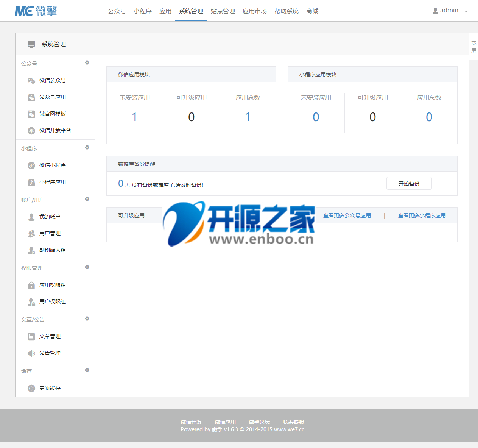This screenshot has width=478, height=448.
Task: Open the 联系客服 footer link
Action: 293,422
